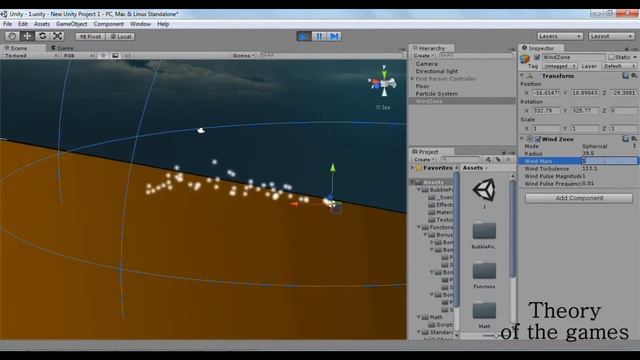Toggle the Wind Zone component enabled checkbox
This screenshot has height=360, width=640.
pyautogui.click(x=538, y=139)
